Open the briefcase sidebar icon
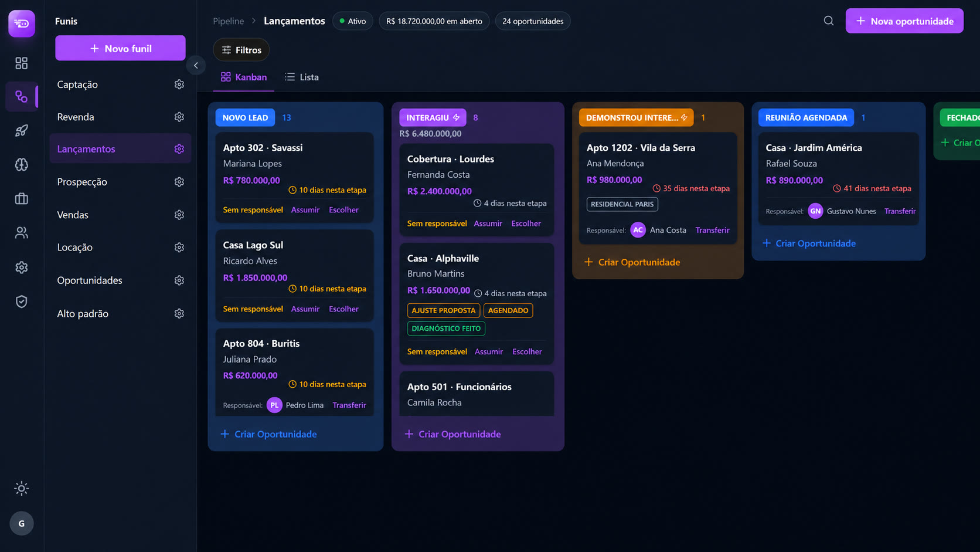980x552 pixels. click(x=22, y=199)
